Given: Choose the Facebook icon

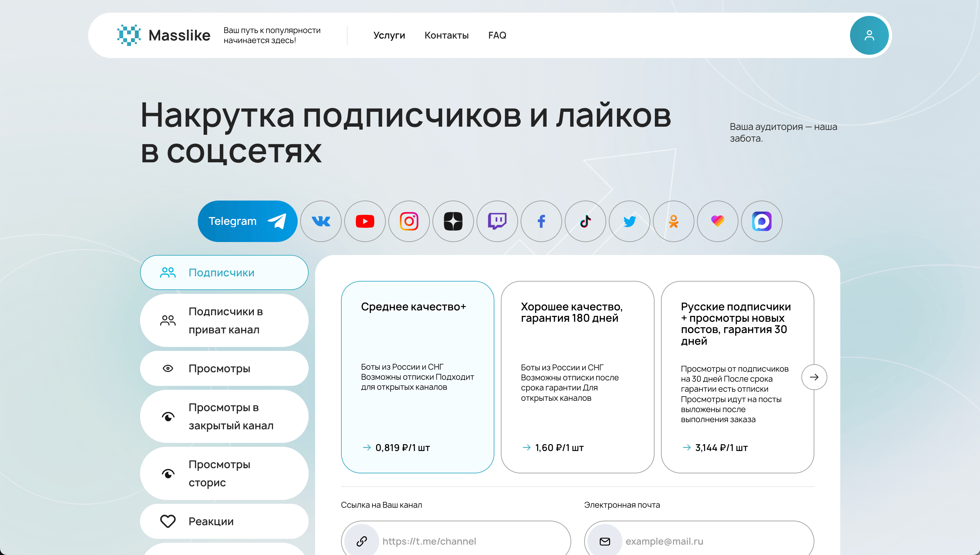Looking at the screenshot, I should click(x=541, y=221).
